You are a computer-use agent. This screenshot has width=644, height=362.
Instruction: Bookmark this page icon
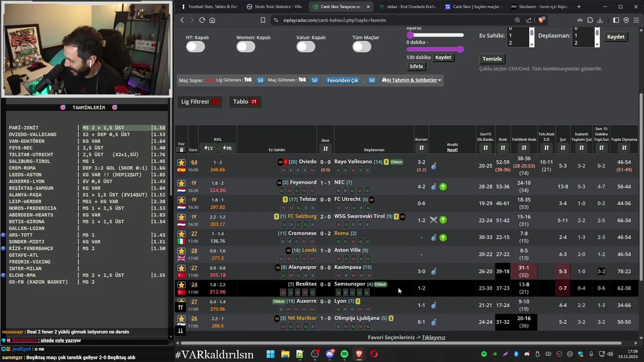coord(263,20)
